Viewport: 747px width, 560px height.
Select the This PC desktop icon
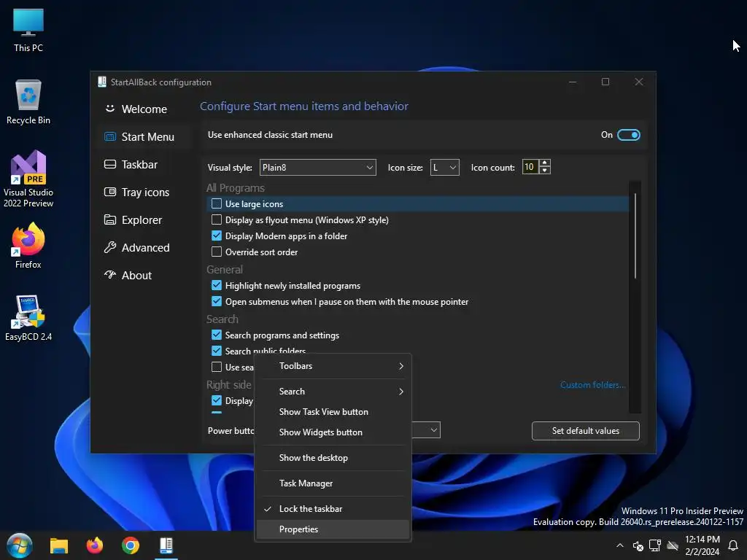pyautogui.click(x=28, y=31)
